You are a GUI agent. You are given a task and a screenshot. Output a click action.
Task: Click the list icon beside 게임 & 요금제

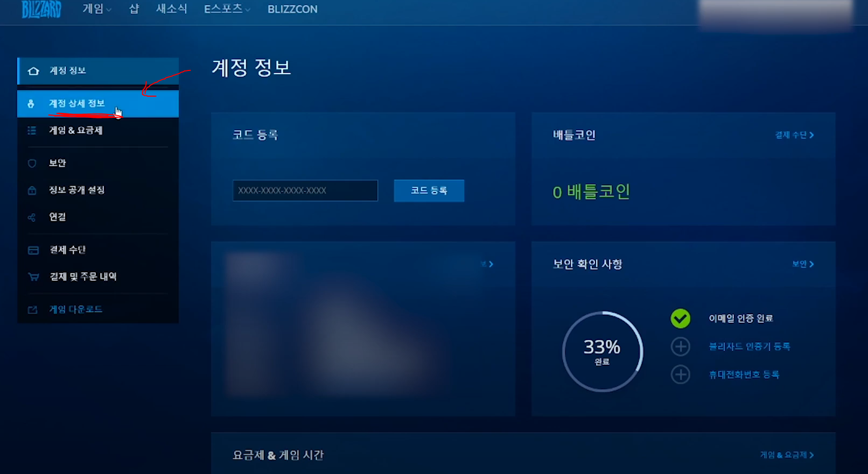click(32, 131)
